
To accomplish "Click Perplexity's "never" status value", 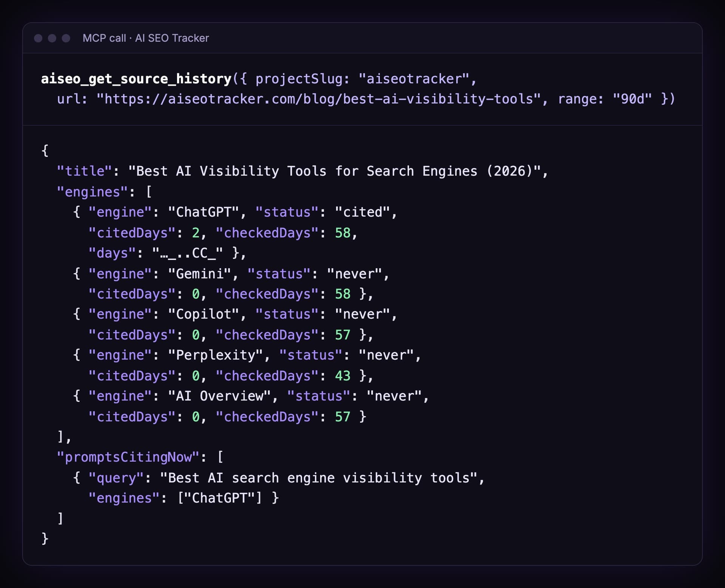I will 386,355.
